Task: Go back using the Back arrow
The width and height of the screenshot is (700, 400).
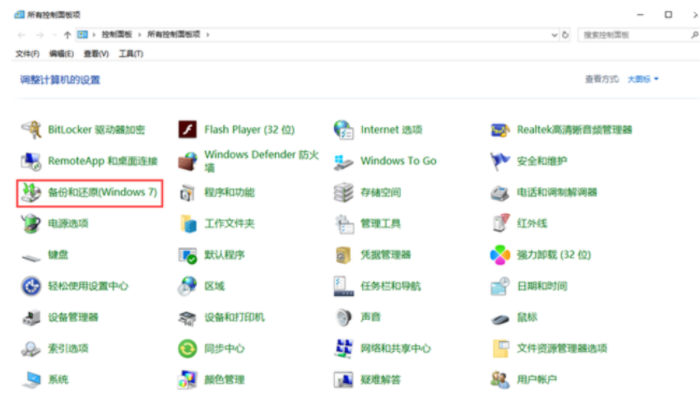Action: tap(21, 35)
